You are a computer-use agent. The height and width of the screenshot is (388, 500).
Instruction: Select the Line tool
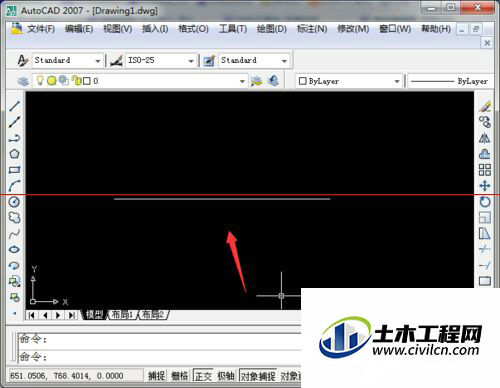[14, 106]
